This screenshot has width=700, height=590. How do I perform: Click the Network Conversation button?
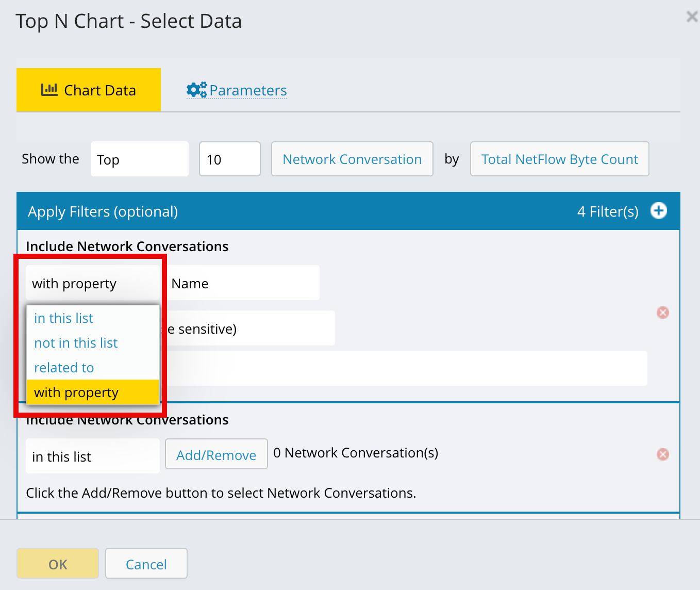pyautogui.click(x=352, y=159)
